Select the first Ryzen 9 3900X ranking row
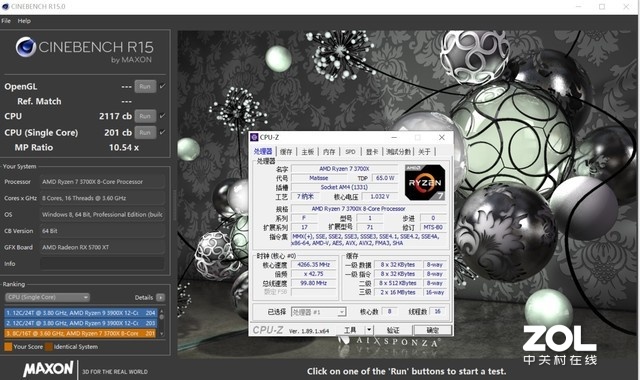 coord(80,313)
